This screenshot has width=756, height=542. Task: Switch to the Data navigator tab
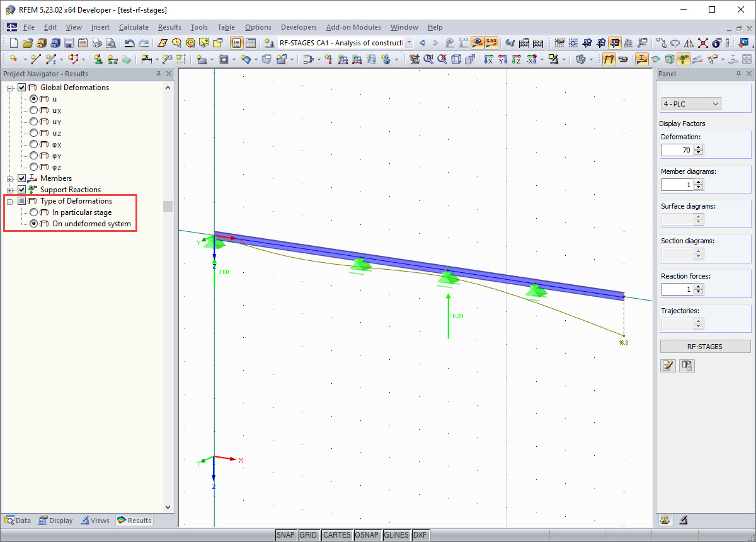[x=18, y=521]
